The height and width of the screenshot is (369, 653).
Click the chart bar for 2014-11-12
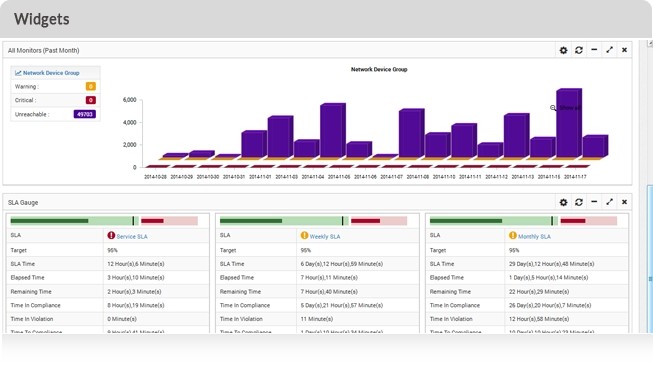(516, 135)
